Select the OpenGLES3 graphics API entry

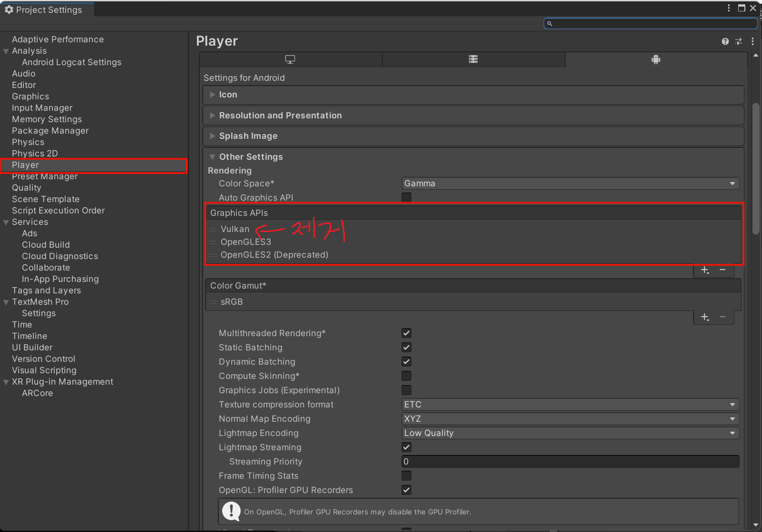point(246,242)
